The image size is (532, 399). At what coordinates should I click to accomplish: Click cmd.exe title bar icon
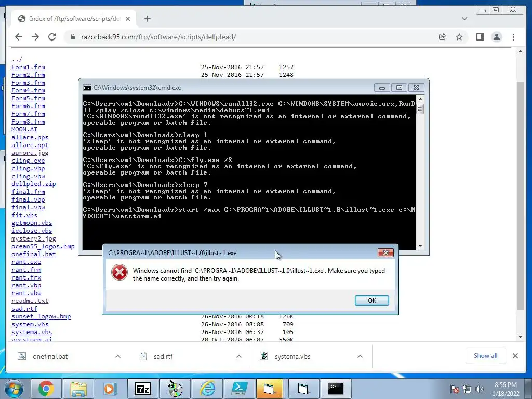pos(87,88)
